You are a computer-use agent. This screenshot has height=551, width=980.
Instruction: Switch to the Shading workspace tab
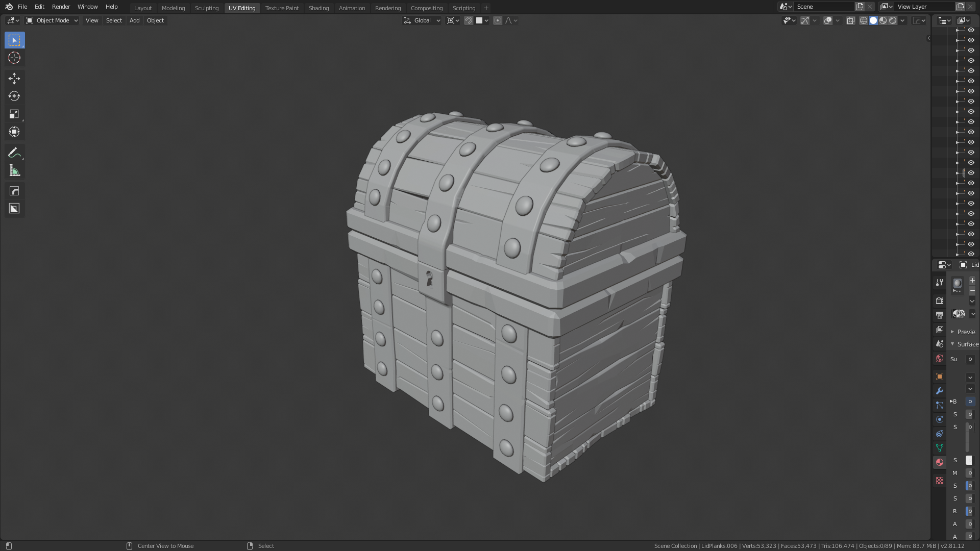tap(318, 8)
